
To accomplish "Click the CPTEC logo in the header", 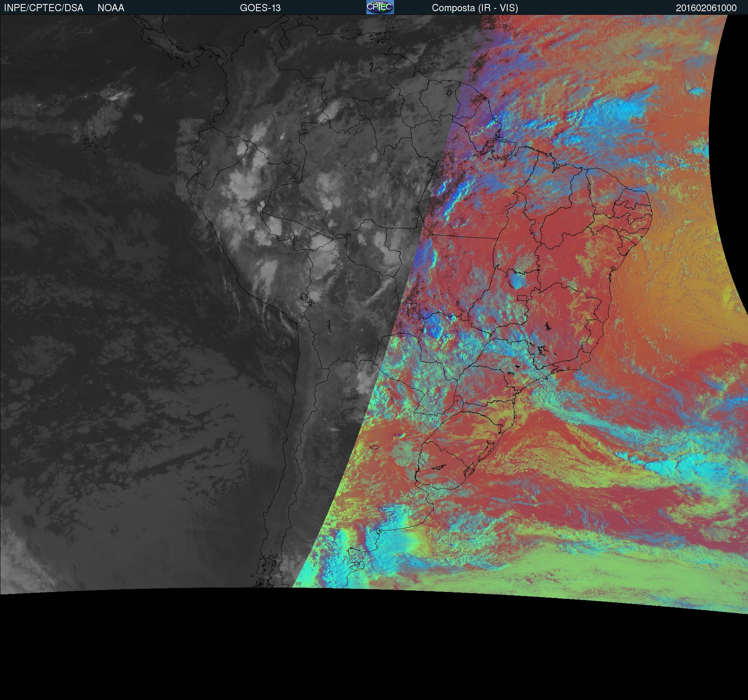I will (380, 7).
